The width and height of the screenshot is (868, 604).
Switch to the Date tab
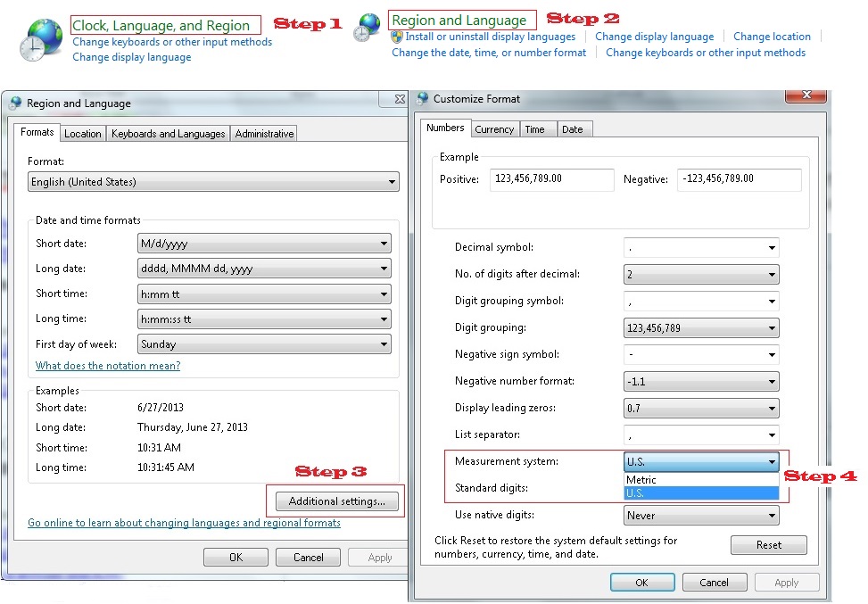pos(574,128)
